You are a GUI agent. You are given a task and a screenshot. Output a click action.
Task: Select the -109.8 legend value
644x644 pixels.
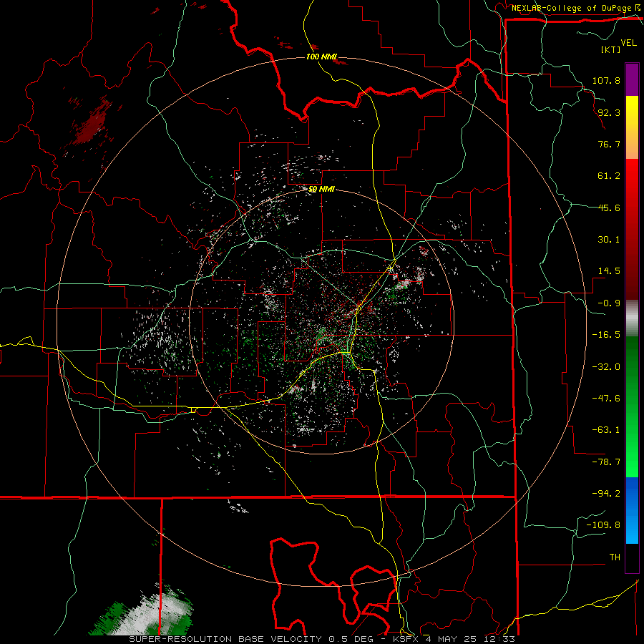point(603,525)
